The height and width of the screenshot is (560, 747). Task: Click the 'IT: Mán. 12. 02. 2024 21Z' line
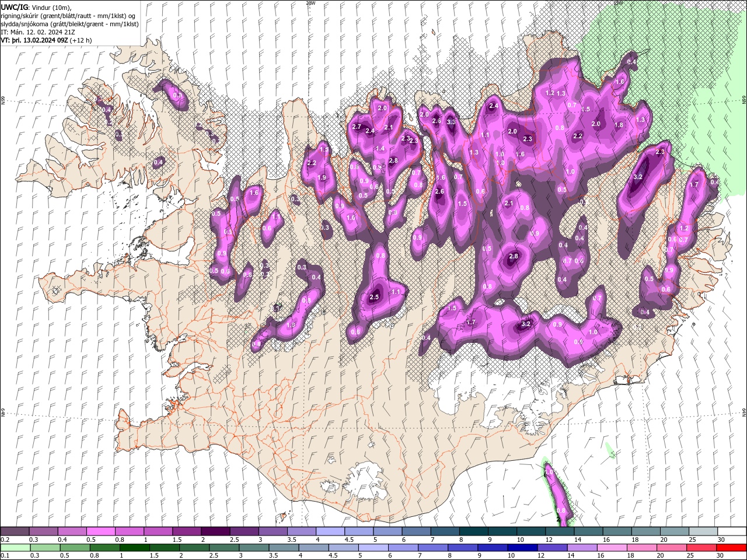coord(39,32)
